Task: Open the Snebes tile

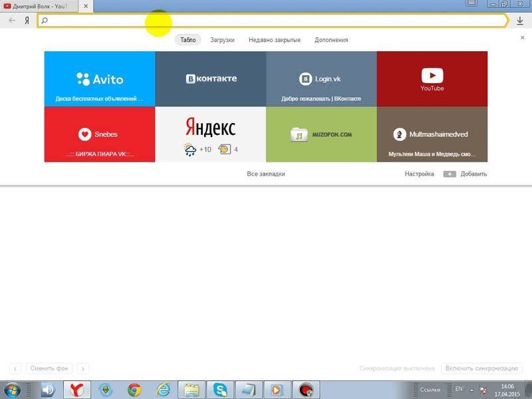Action: [x=100, y=134]
